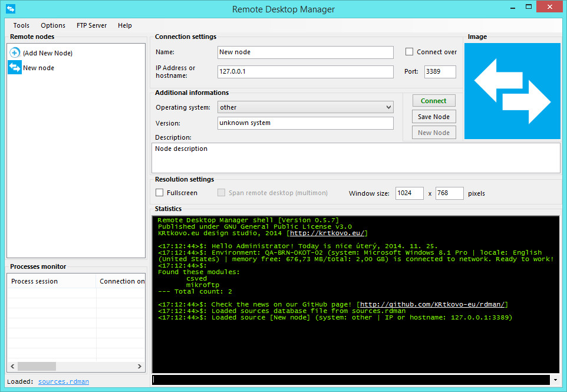Screen dimensions: 567x392
Task: Select the New node list entry
Action: click(x=38, y=68)
